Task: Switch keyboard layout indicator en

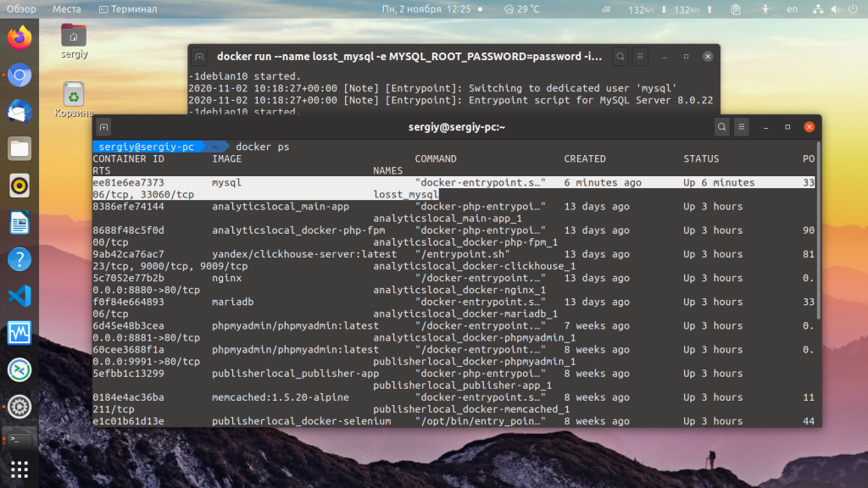Action: (x=793, y=8)
